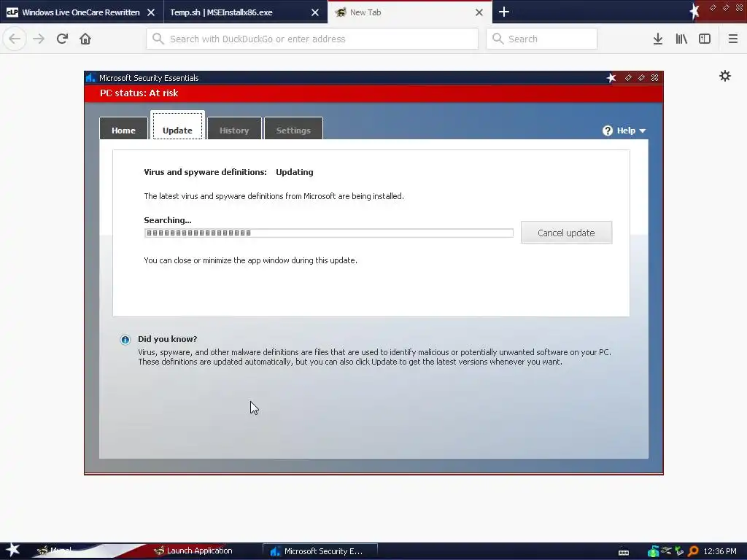
Task: Open the Settings tab in Security Essentials
Action: coord(293,128)
